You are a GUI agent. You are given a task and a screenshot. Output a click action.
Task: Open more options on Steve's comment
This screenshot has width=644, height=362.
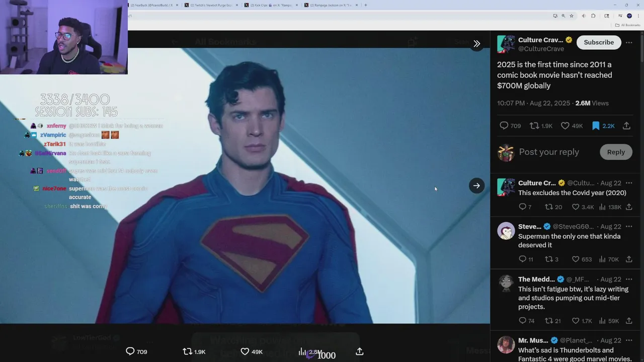coord(629,226)
